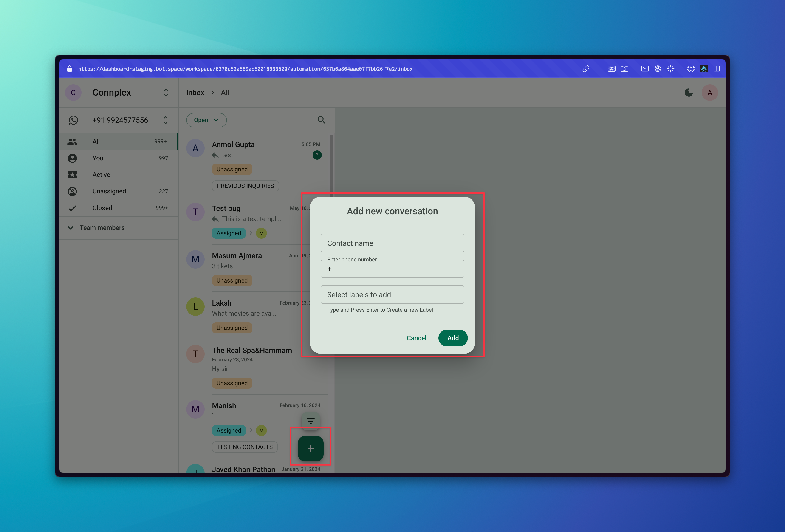Image resolution: width=785 pixels, height=532 pixels.
Task: Click the green plus new conversation button
Action: [311, 448]
